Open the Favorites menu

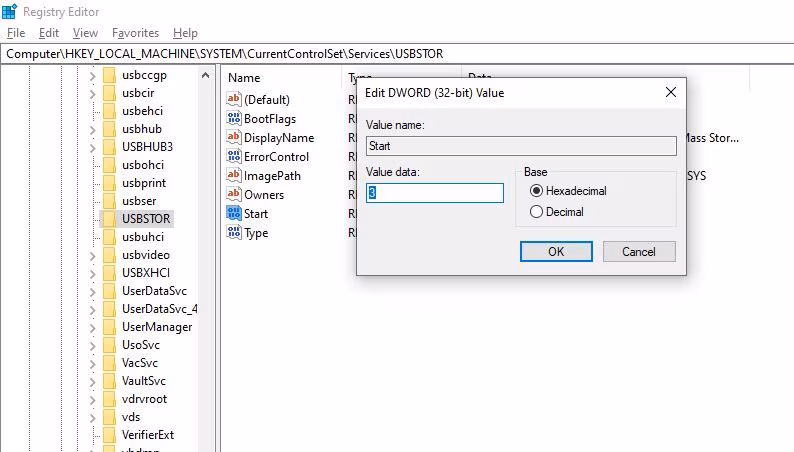point(135,33)
